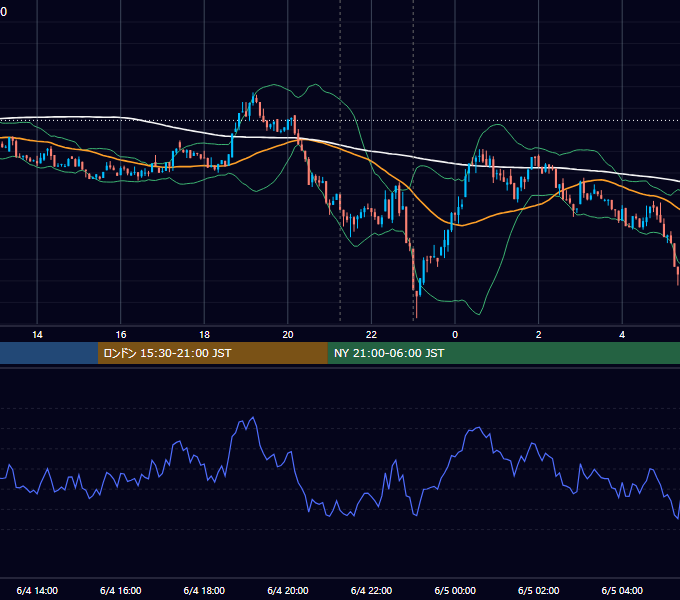The image size is (680, 600).
Task: Click the 6/4 16:00 indicator axis label
Action: pyautogui.click(x=121, y=590)
